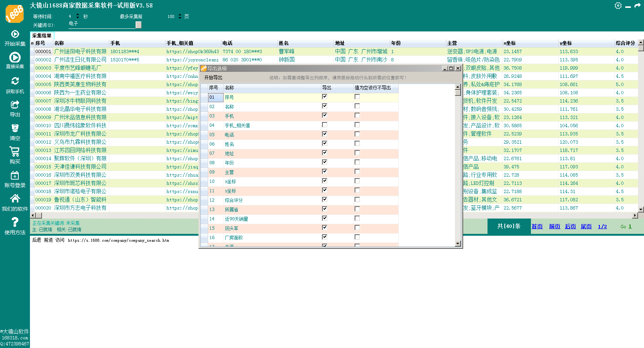The width and height of the screenshot is (644, 348).
Task: Click the 清空 clear data icon
Action: click(x=15, y=128)
